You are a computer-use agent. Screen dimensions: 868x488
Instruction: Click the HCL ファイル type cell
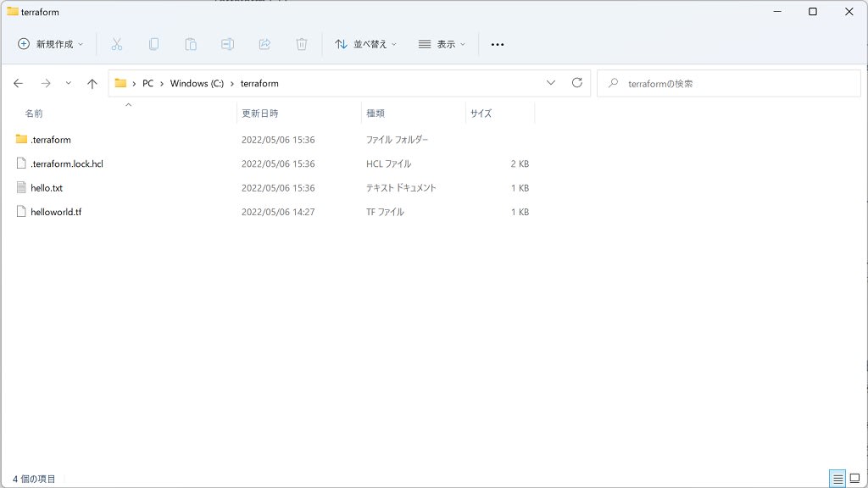tap(388, 164)
